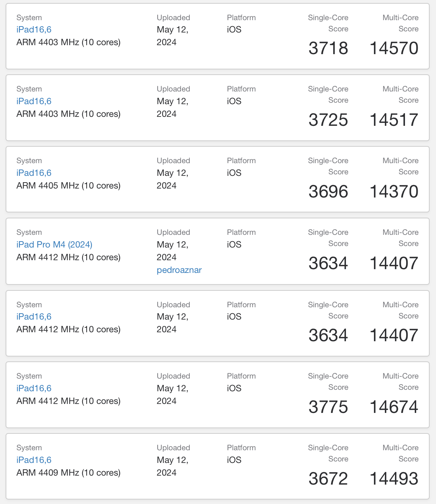The width and height of the screenshot is (436, 504).
Task: Click the multi-core score 14570
Action: pos(394,49)
